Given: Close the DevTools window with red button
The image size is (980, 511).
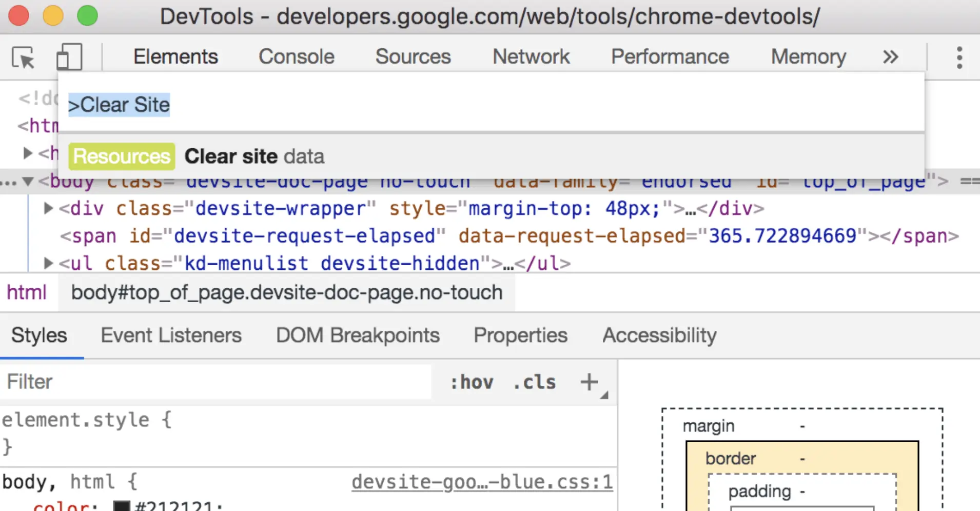Looking at the screenshot, I should pyautogui.click(x=19, y=15).
